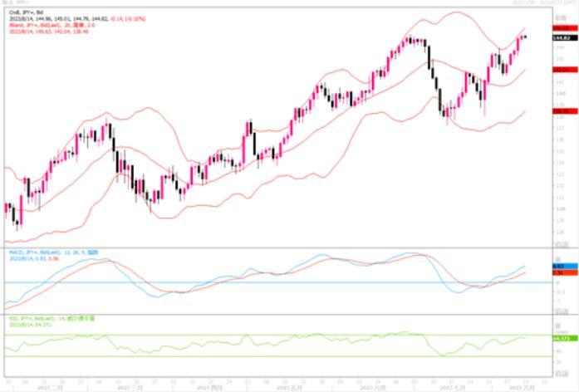Viewport: 579px width, 392px height.
Task: Click the blue MACD zero line
Action: [x=277, y=282]
